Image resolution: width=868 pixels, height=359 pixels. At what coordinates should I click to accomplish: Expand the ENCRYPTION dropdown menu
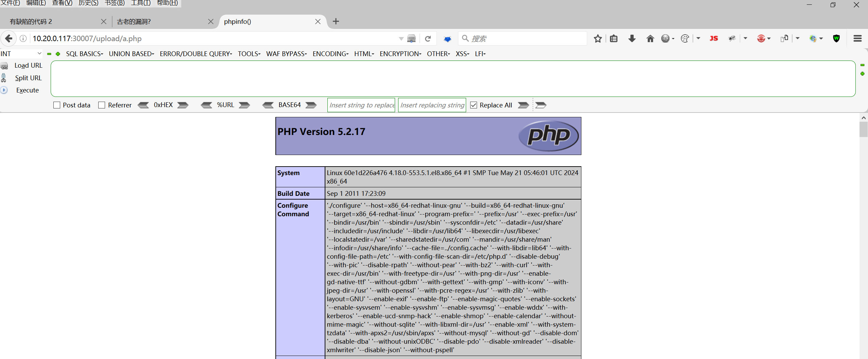coord(401,54)
